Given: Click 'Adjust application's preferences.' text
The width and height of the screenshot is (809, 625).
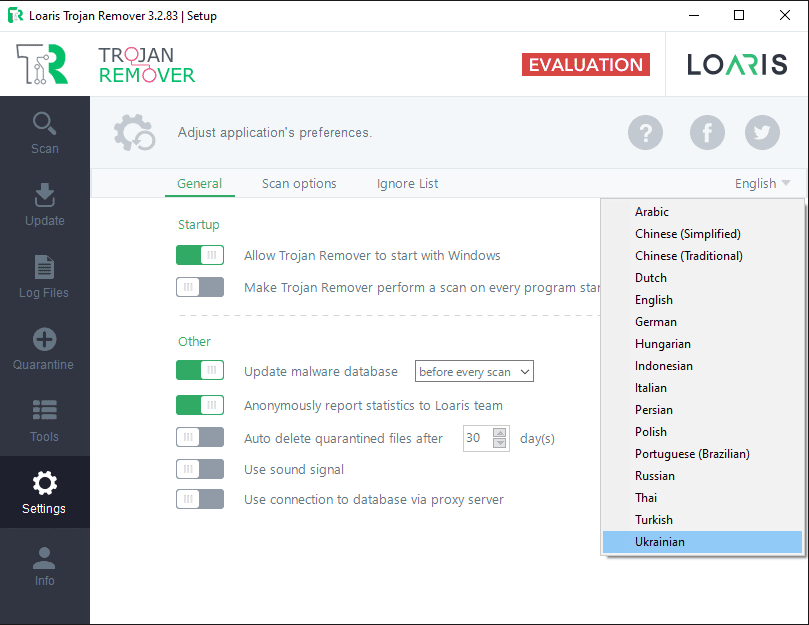Looking at the screenshot, I should 274,133.
